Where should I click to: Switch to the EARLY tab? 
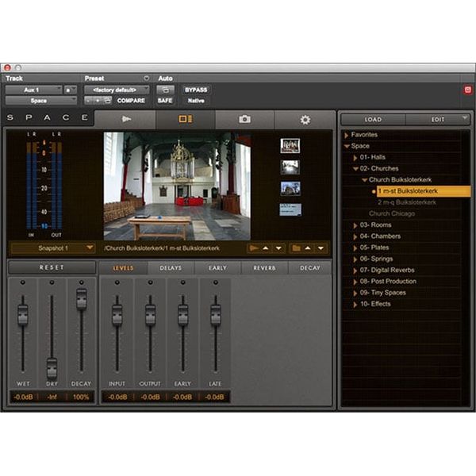(217, 268)
